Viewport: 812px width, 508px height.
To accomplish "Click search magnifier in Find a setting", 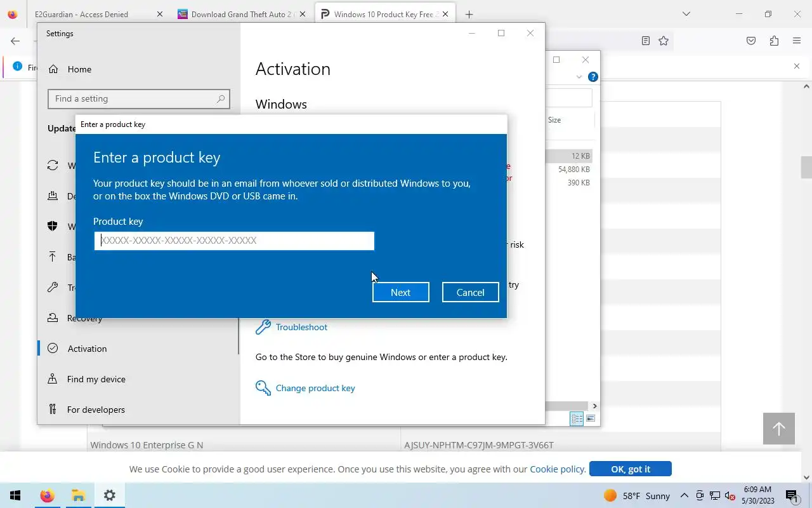I will [x=220, y=99].
